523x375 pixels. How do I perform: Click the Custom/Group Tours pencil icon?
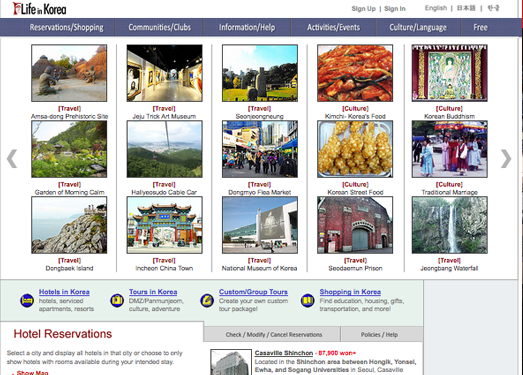click(x=207, y=300)
